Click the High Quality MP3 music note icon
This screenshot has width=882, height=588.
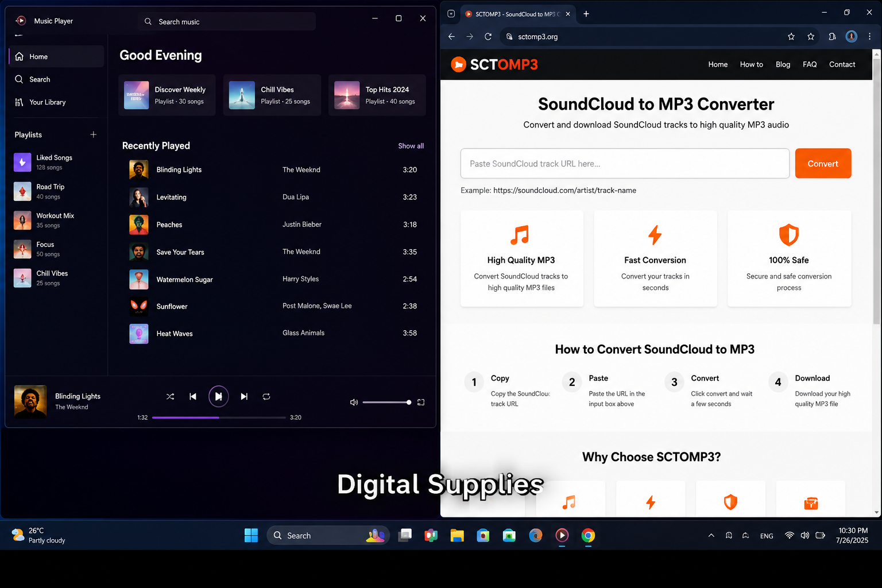tap(520, 235)
